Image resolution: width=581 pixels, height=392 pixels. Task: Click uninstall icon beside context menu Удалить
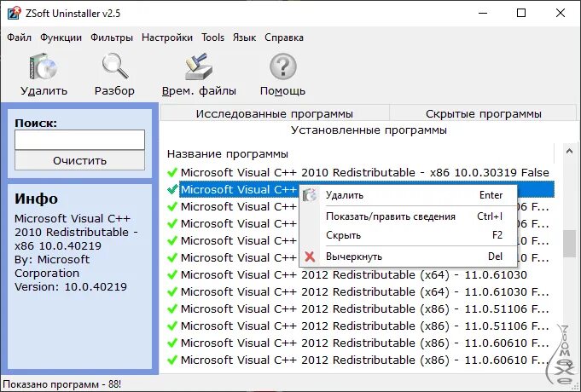tap(310, 195)
